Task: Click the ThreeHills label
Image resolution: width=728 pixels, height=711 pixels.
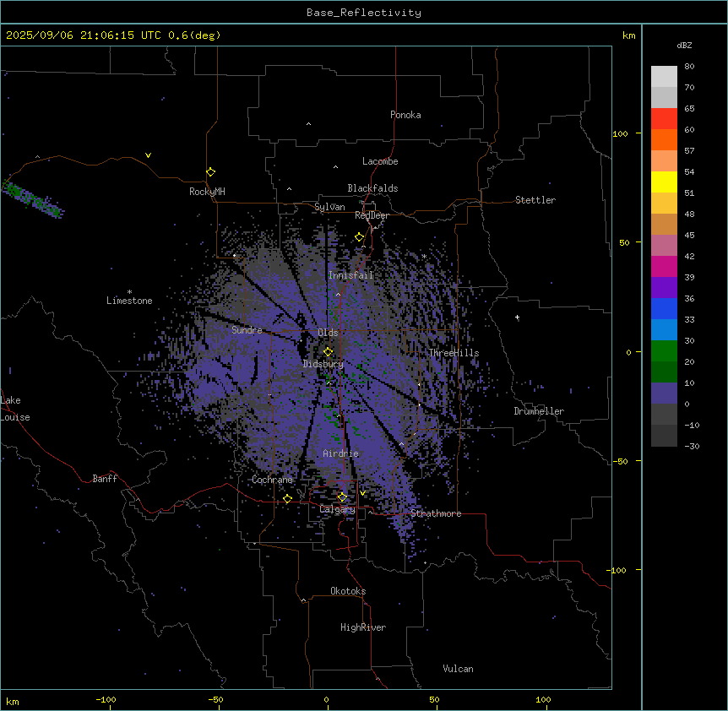Action: [x=454, y=353]
